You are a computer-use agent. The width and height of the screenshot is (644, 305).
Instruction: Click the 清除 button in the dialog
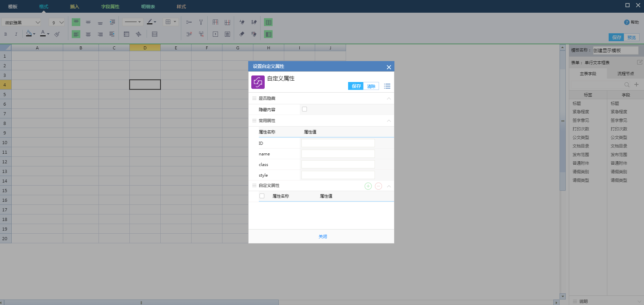(x=371, y=86)
